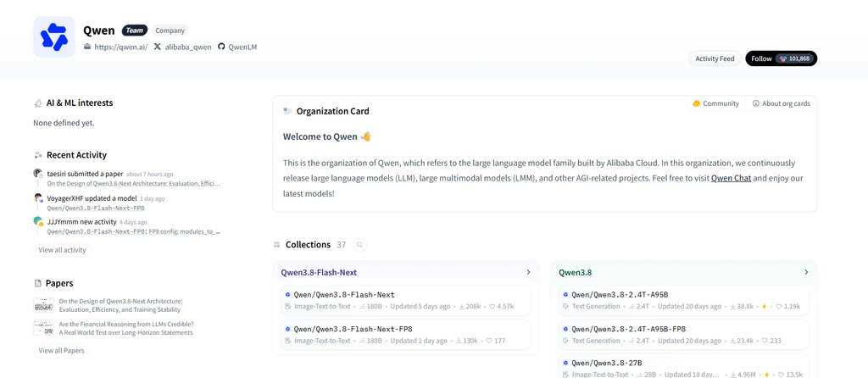This screenshot has width=868, height=378.
Task: Expand the Qwen3.8 collection chevron
Action: point(806,272)
